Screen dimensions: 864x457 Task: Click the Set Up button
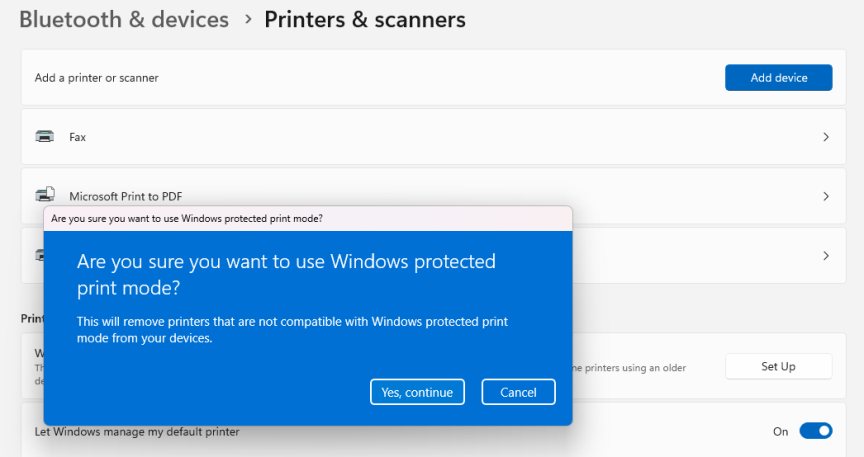[x=778, y=367]
